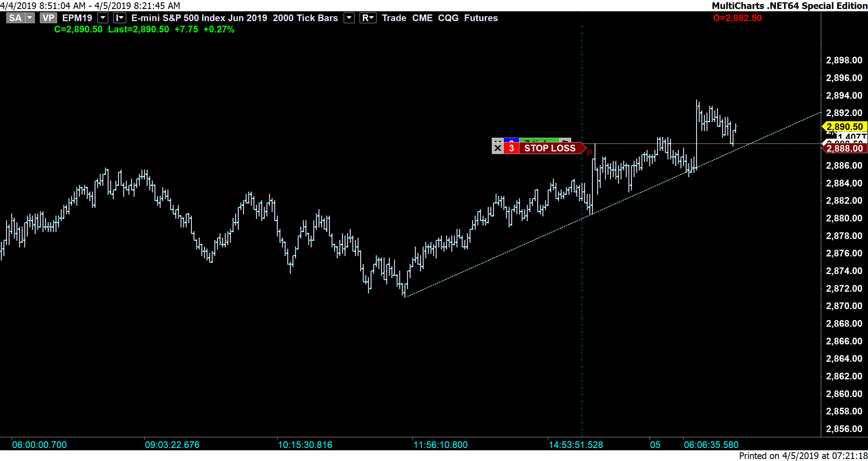Screen dimensions: 868x461
Task: Cancel the stop loss order with its X
Action: click(x=498, y=148)
